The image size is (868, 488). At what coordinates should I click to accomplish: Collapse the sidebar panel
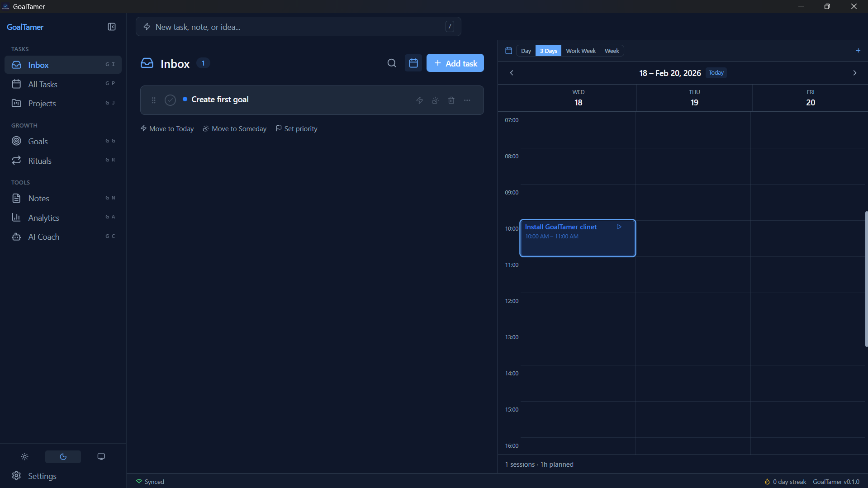pos(111,27)
